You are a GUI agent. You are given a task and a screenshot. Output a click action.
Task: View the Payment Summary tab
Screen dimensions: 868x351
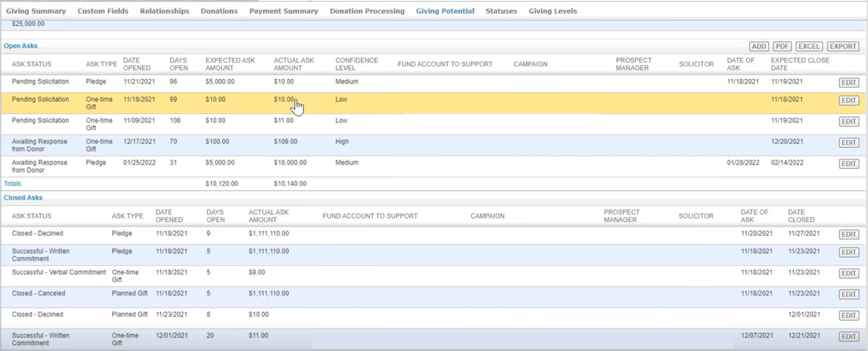click(284, 11)
